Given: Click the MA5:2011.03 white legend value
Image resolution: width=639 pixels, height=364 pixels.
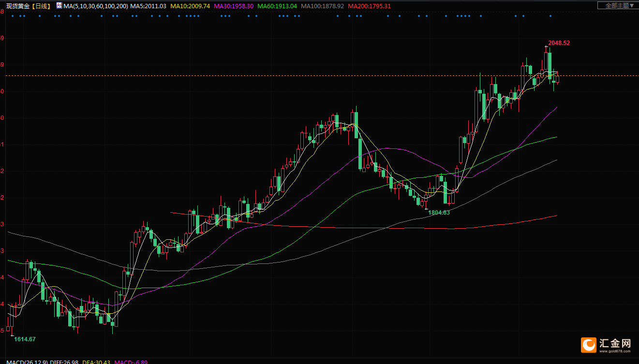Looking at the screenshot, I should (x=149, y=6).
